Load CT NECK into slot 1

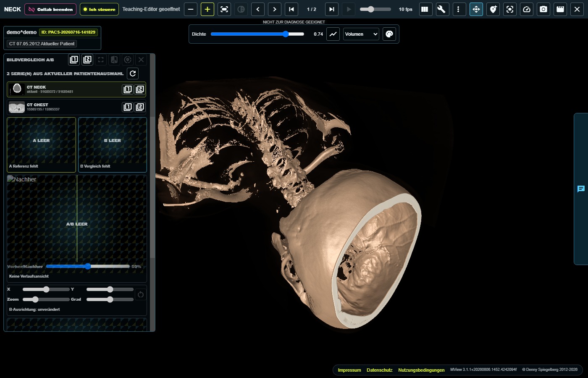click(x=128, y=89)
